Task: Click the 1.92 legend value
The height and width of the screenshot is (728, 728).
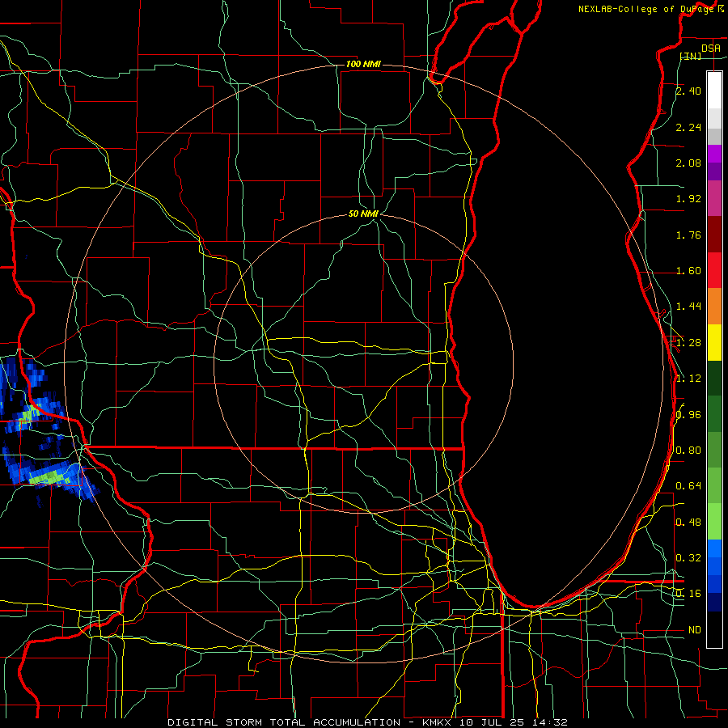Action: pyautogui.click(x=688, y=199)
